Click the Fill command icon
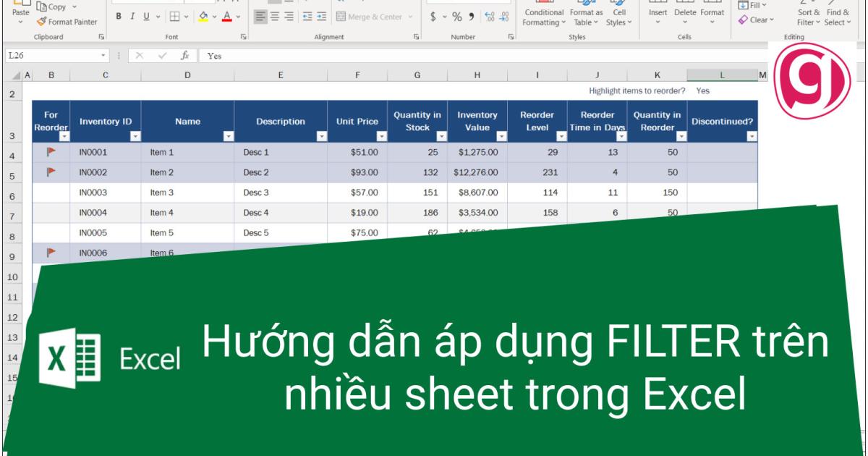The width and height of the screenshot is (868, 456). (x=744, y=7)
